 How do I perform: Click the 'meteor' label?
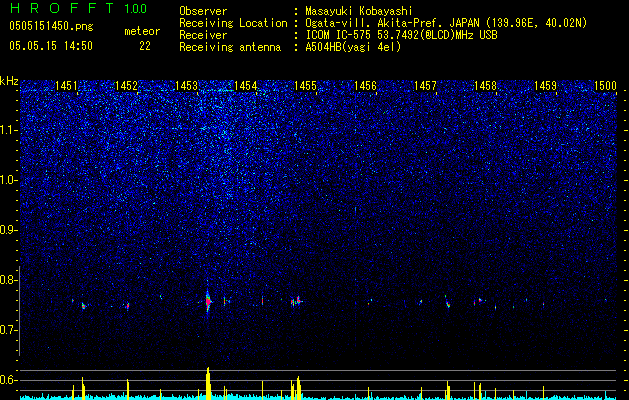pyautogui.click(x=142, y=31)
